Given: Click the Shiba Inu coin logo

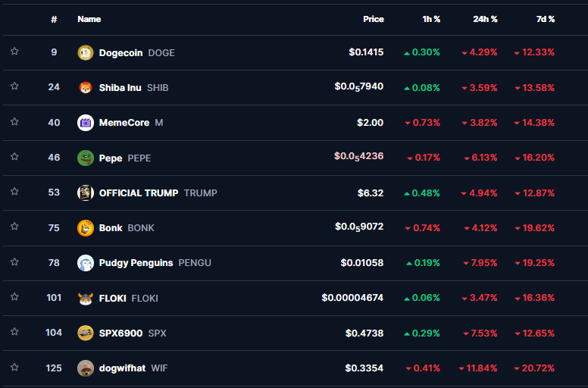Looking at the screenshot, I should coord(86,87).
